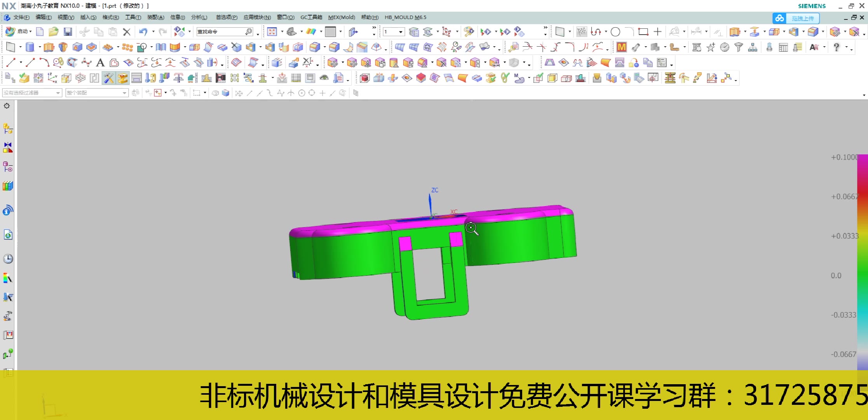Open the dropdown arrow next to 启动
This screenshot has width=868, height=420.
(x=30, y=31)
